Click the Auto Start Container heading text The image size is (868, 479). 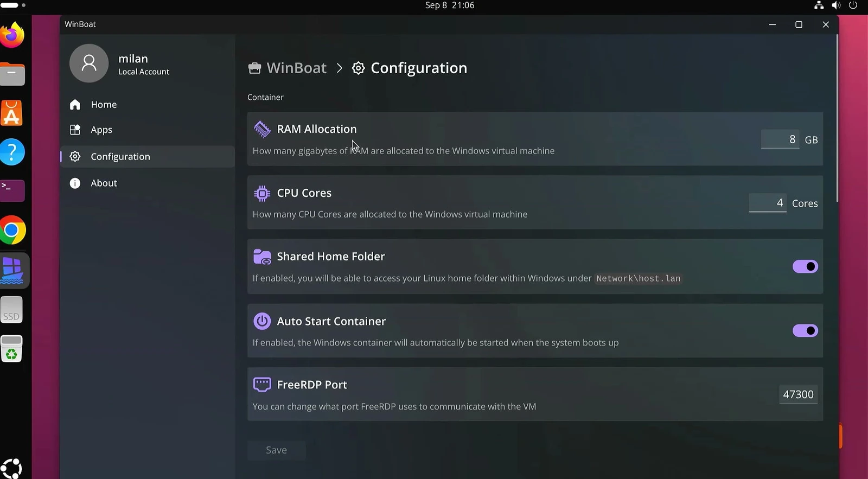click(331, 321)
